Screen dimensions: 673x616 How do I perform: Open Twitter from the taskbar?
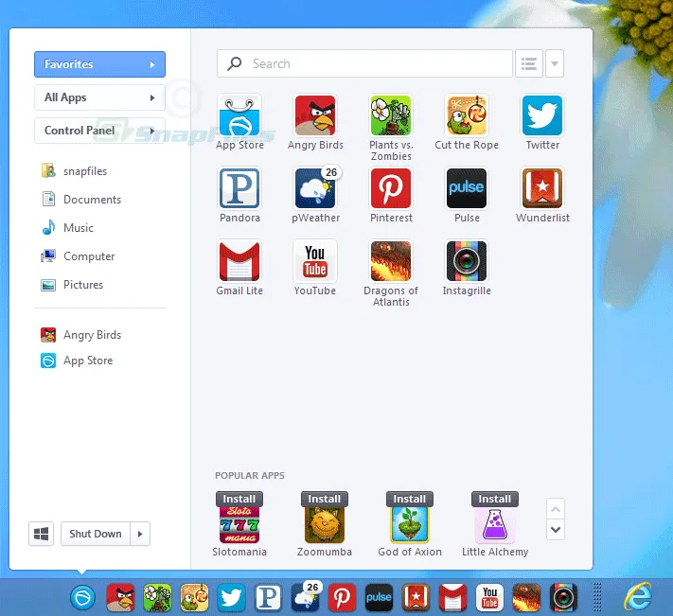231,597
